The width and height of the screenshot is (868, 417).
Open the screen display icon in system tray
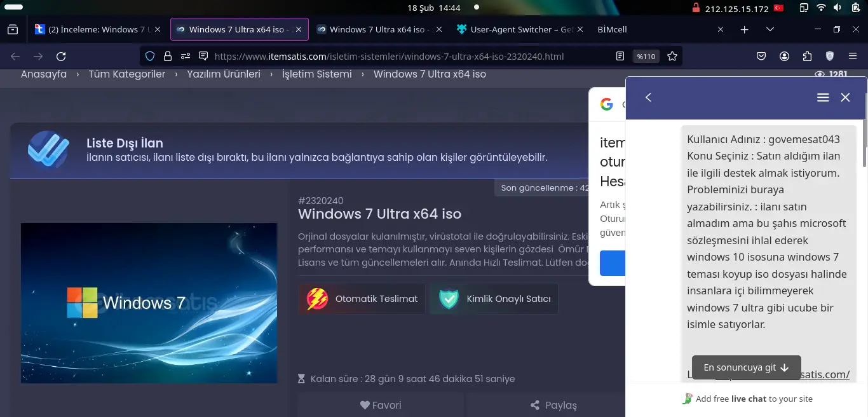pos(804,8)
